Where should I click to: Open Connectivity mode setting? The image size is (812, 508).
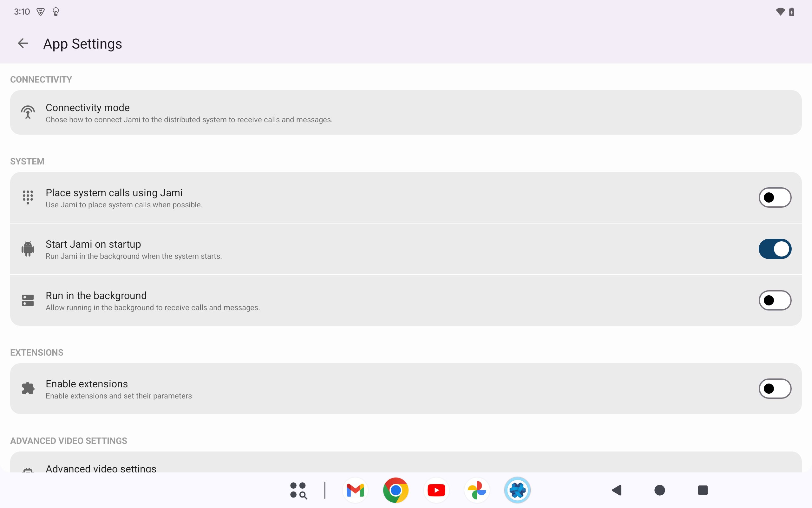coord(406,112)
